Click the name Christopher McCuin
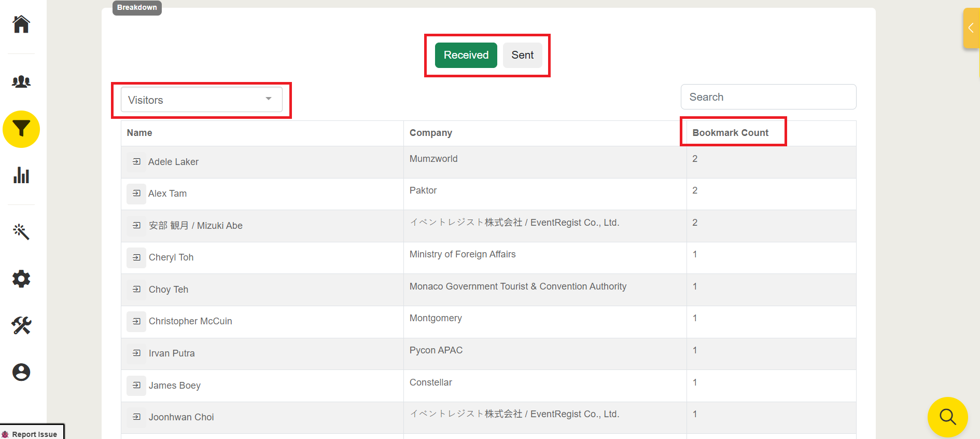This screenshot has width=980, height=439. tap(190, 321)
